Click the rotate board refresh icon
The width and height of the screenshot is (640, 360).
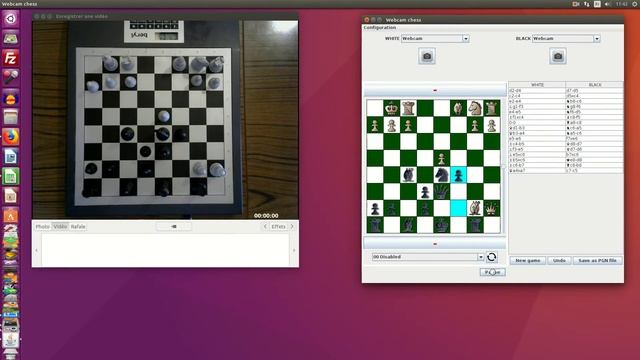(491, 257)
